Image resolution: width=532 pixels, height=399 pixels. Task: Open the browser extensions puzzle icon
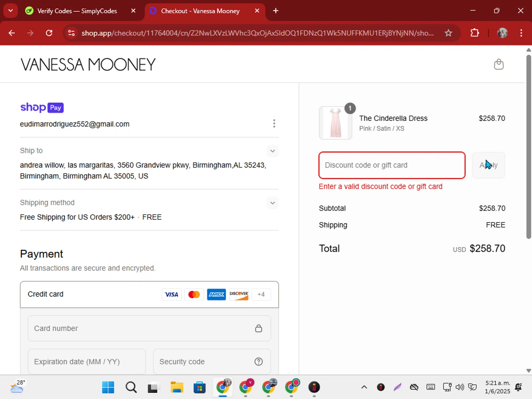[475, 33]
